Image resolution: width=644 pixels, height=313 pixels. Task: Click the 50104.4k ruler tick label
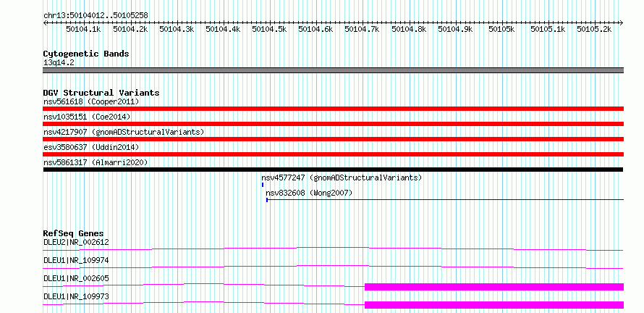tap(223, 29)
